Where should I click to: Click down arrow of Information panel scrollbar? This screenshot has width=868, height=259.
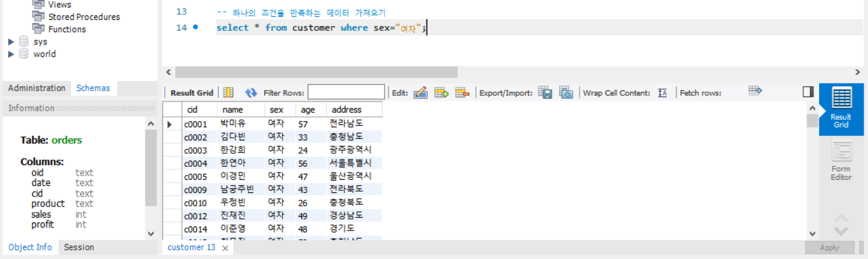[x=152, y=234]
